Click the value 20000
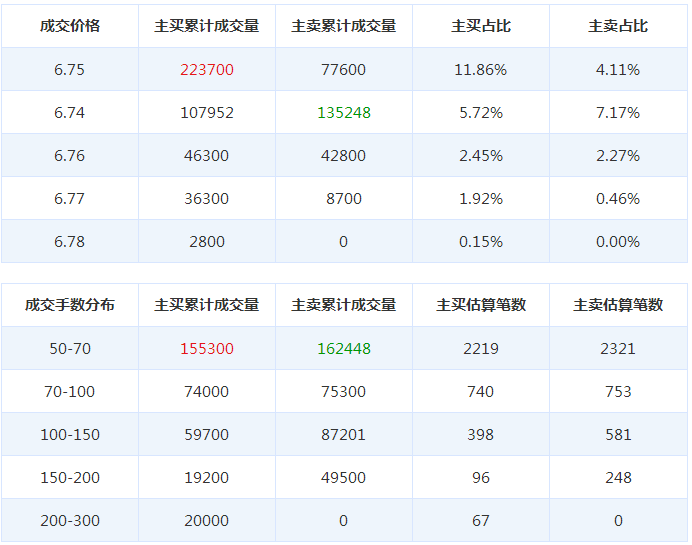 coord(207,521)
